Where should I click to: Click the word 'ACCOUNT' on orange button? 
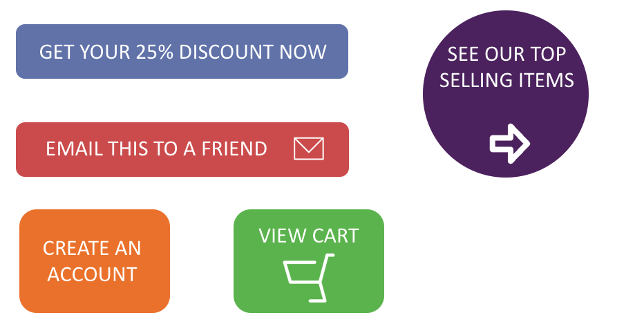click(x=92, y=274)
